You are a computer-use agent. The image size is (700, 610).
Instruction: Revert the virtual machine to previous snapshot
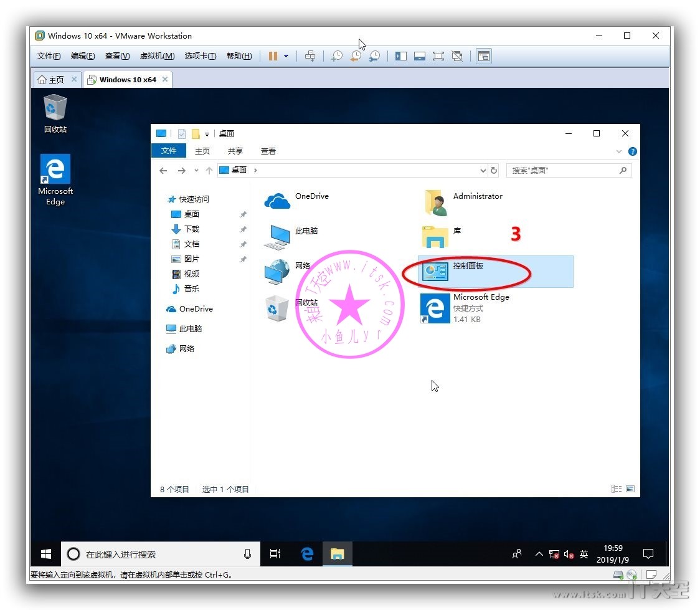click(x=356, y=56)
